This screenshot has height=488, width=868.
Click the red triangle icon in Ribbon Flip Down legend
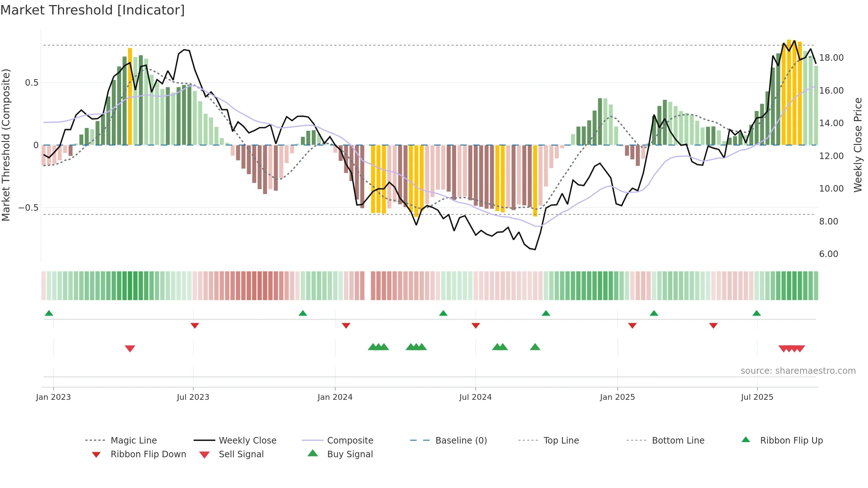coord(96,454)
